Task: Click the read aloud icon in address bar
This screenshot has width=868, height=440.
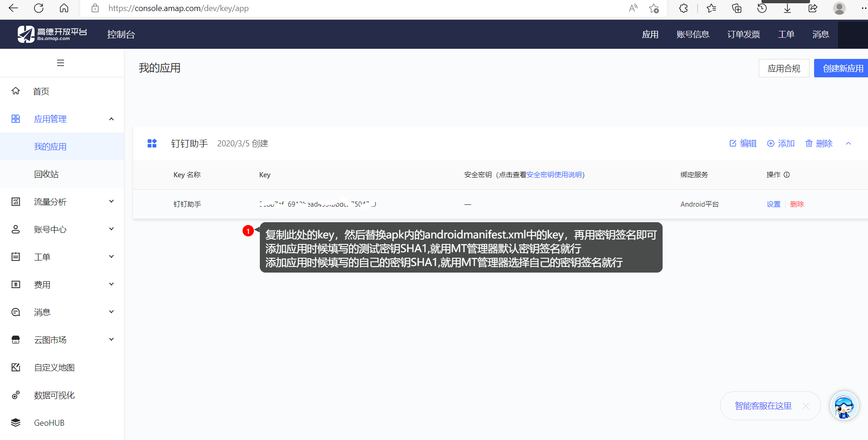Action: [x=633, y=8]
